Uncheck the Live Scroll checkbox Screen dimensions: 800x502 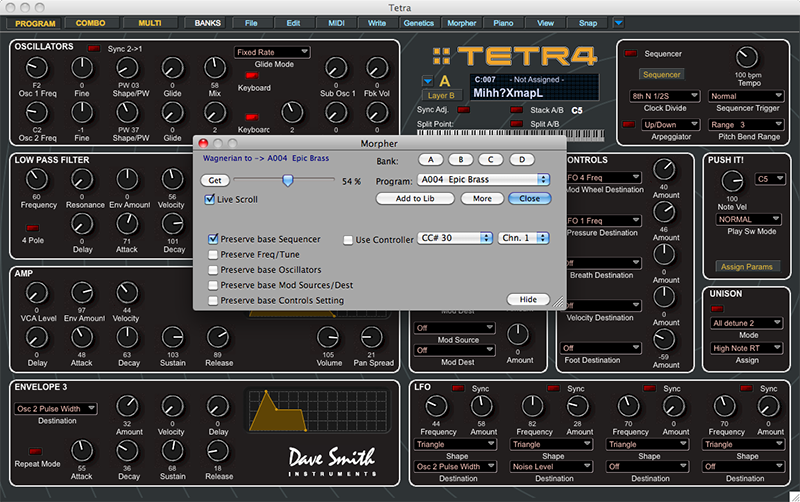click(210, 200)
